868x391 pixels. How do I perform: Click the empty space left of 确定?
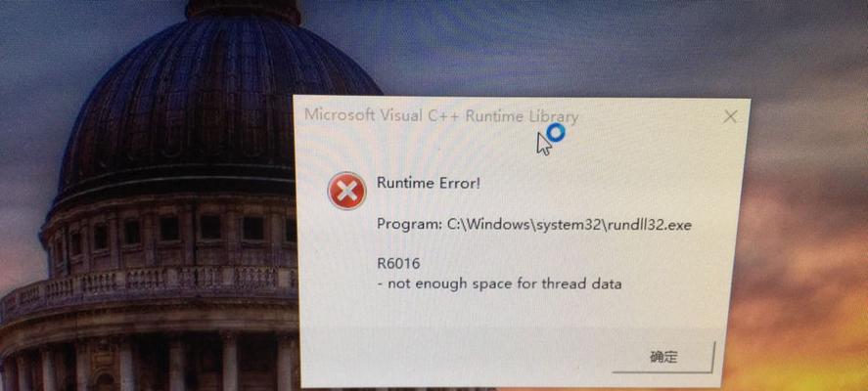(x=454, y=357)
